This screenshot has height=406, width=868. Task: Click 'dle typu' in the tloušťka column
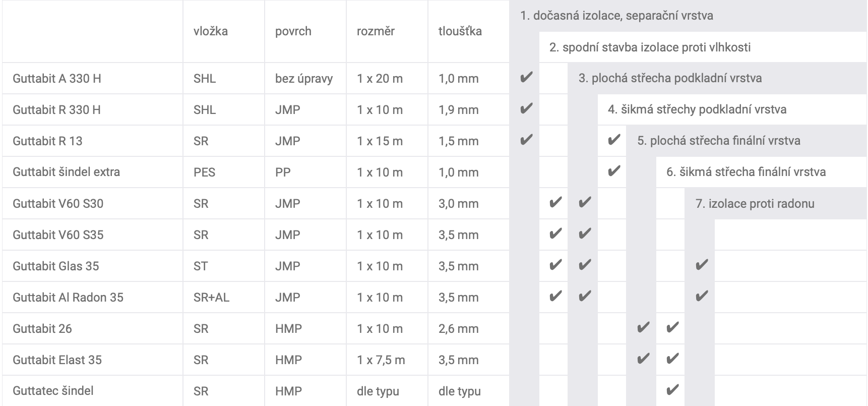[x=460, y=391]
